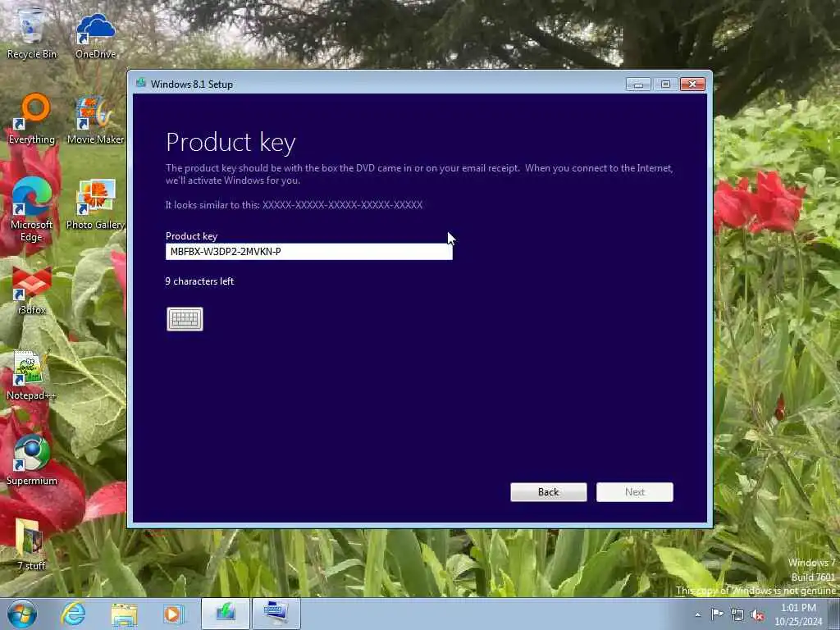Open Action Center flag icon
This screenshot has width=840, height=630.
pos(717,614)
